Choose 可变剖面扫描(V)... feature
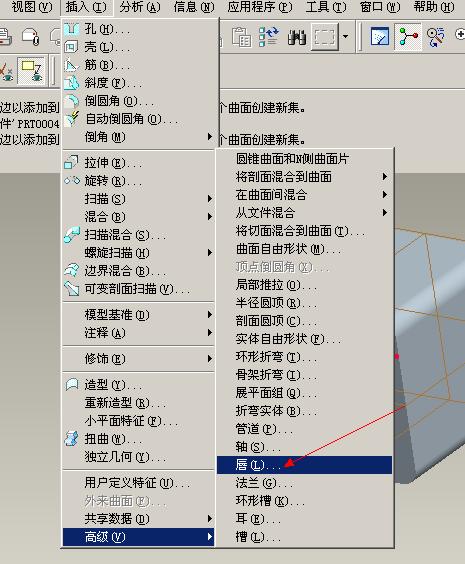The height and width of the screenshot is (564, 465). click(139, 289)
